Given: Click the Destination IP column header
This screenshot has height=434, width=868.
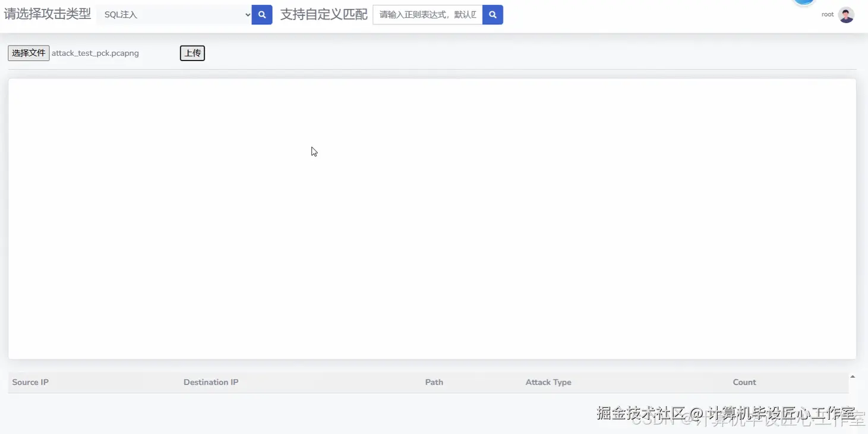Looking at the screenshot, I should [x=211, y=382].
